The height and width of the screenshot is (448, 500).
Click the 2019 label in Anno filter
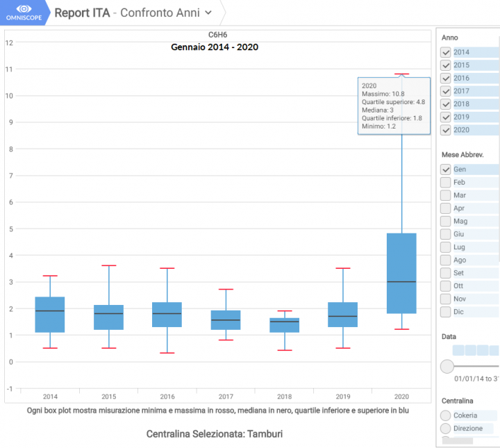click(x=462, y=117)
